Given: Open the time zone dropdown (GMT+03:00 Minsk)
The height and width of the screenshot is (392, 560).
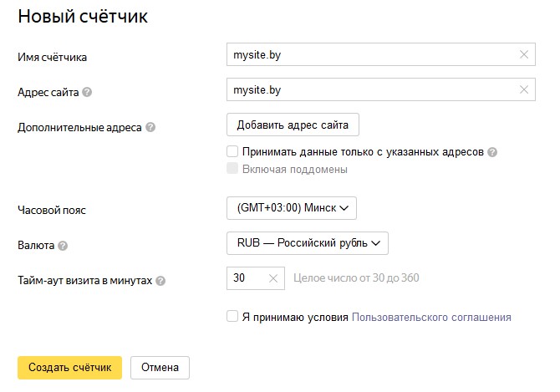Looking at the screenshot, I should coord(292,208).
